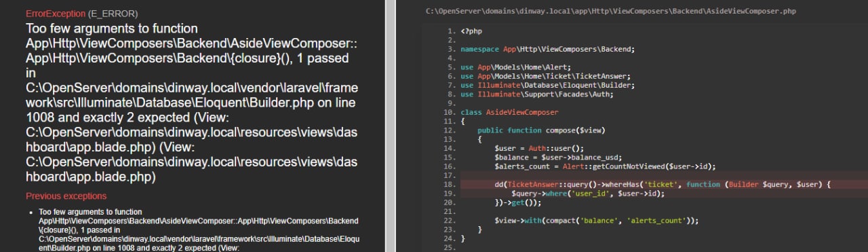Click 'class AsideViewComposer' line
The image size is (868, 252).
[509, 111]
